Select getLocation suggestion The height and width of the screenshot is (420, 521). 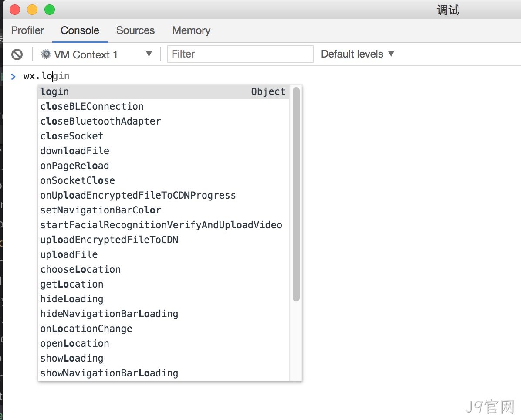163,284
